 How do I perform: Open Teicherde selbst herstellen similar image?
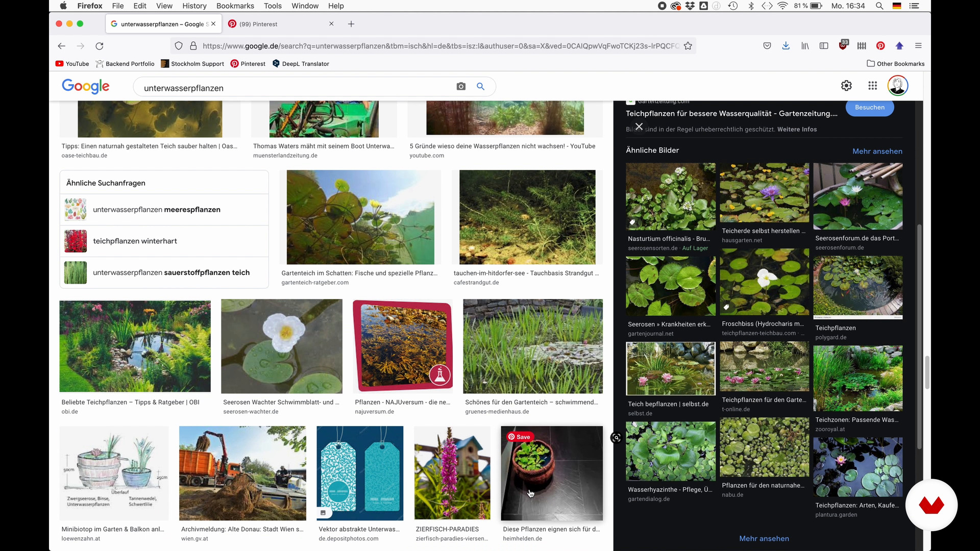pyautogui.click(x=764, y=193)
